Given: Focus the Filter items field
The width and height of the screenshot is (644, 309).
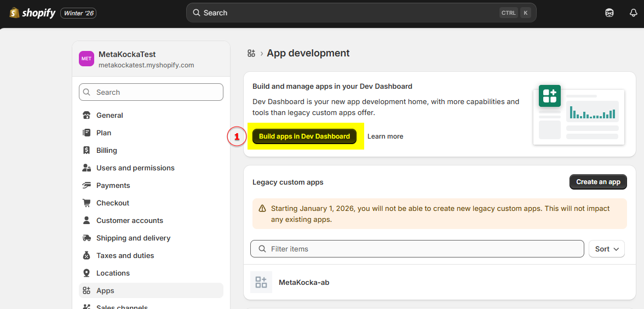Looking at the screenshot, I should pos(417,249).
